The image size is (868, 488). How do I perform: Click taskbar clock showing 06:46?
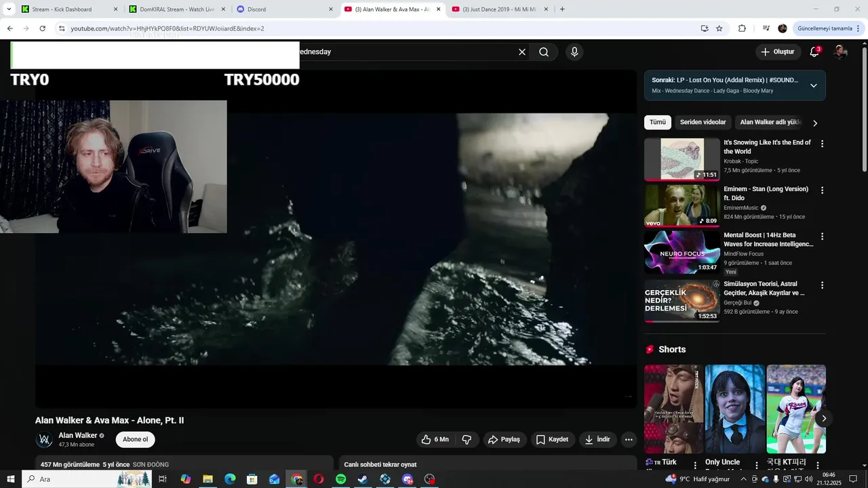pos(828,479)
